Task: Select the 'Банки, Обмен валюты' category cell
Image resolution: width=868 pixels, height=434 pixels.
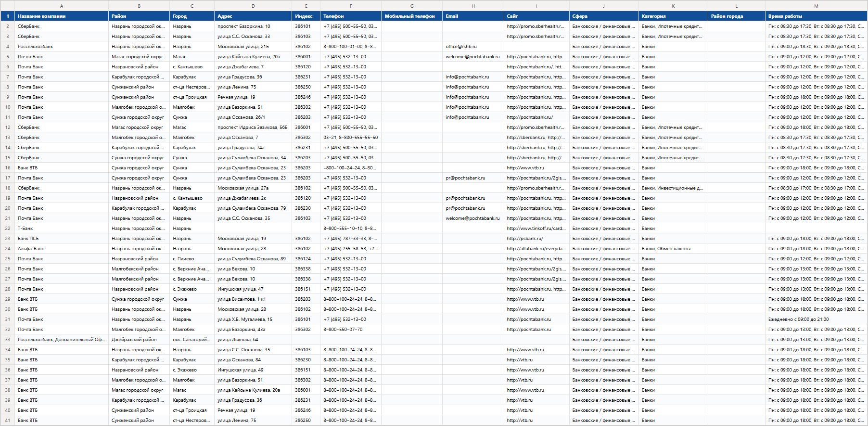Action: (673, 249)
